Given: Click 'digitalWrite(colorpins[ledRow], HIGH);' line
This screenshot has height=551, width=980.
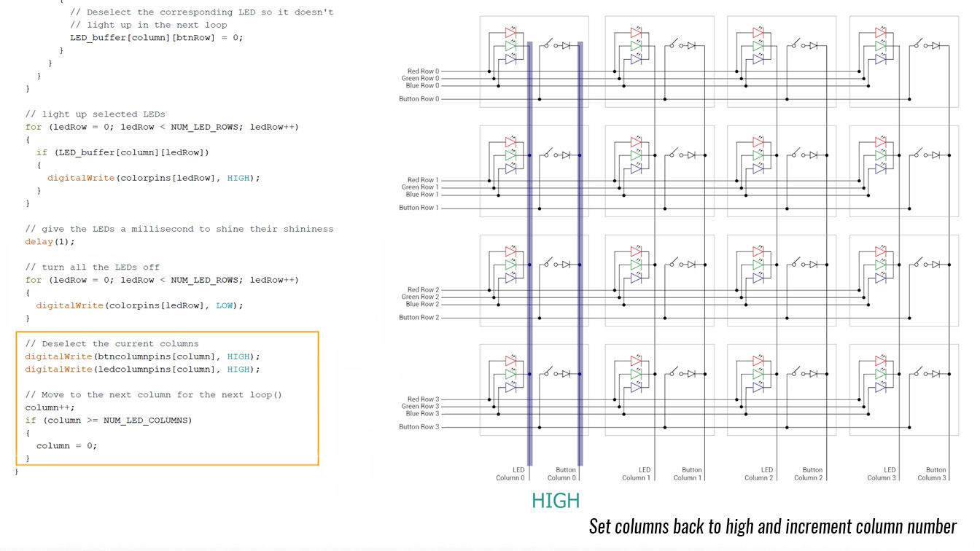Looking at the screenshot, I should pos(154,178).
